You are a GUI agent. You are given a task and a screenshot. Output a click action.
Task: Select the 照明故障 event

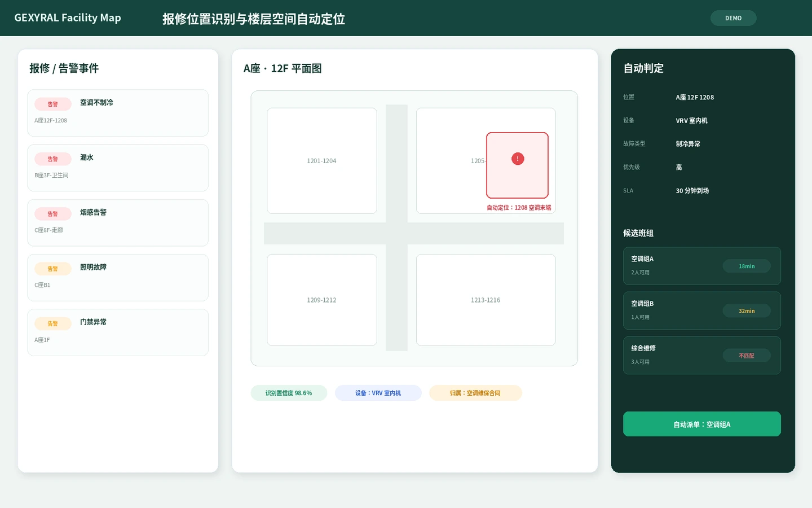tap(118, 277)
